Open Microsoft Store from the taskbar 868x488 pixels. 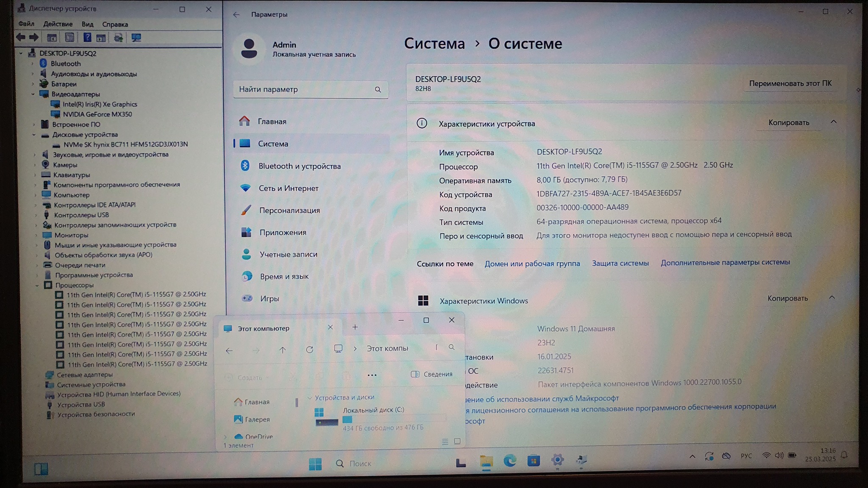(x=533, y=460)
